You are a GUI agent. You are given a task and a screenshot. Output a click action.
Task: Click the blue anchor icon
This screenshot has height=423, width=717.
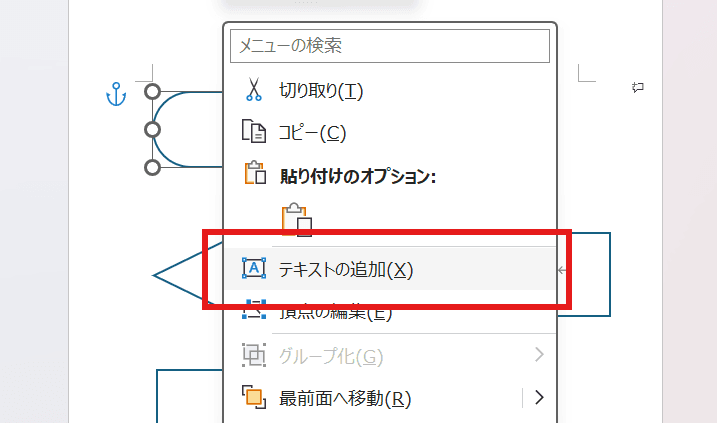click(x=117, y=95)
